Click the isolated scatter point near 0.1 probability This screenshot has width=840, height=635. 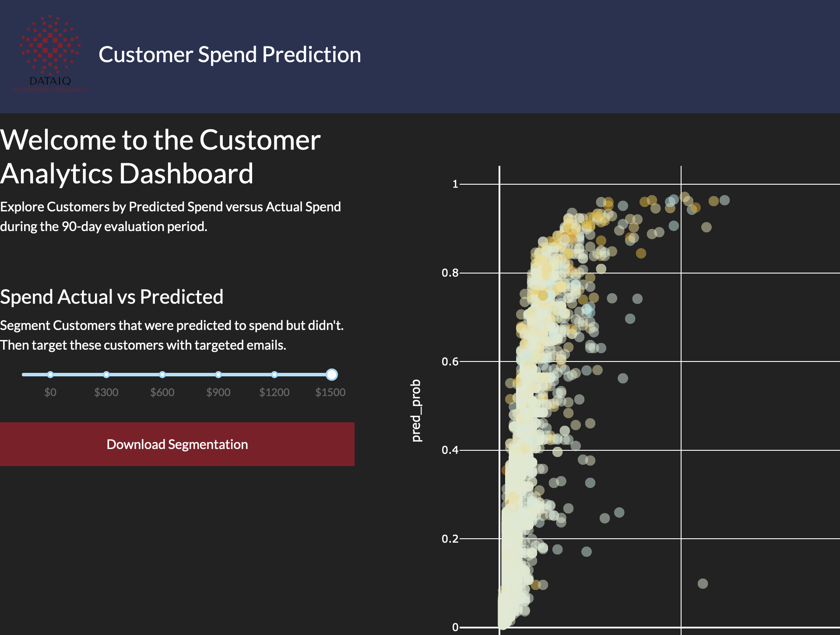pyautogui.click(x=703, y=583)
